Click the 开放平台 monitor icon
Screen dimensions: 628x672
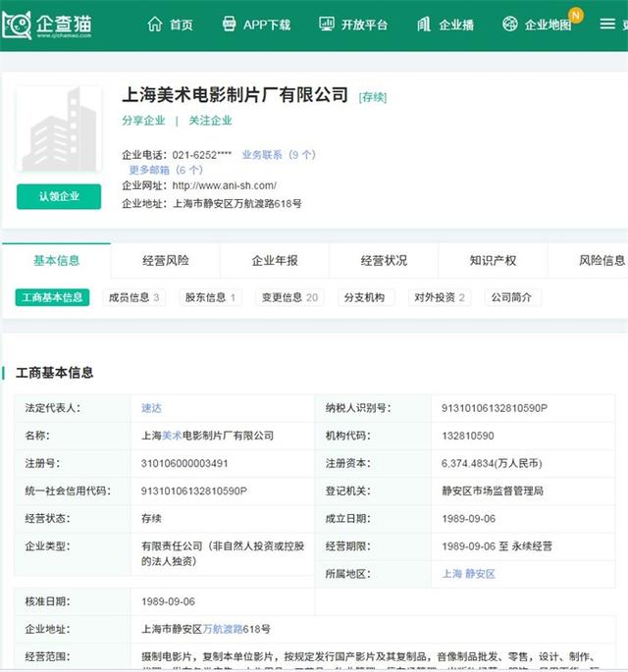click(327, 24)
